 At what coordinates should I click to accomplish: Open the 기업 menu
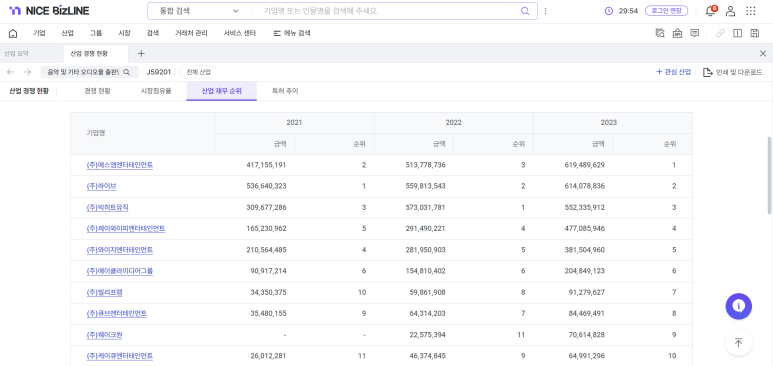(39, 34)
